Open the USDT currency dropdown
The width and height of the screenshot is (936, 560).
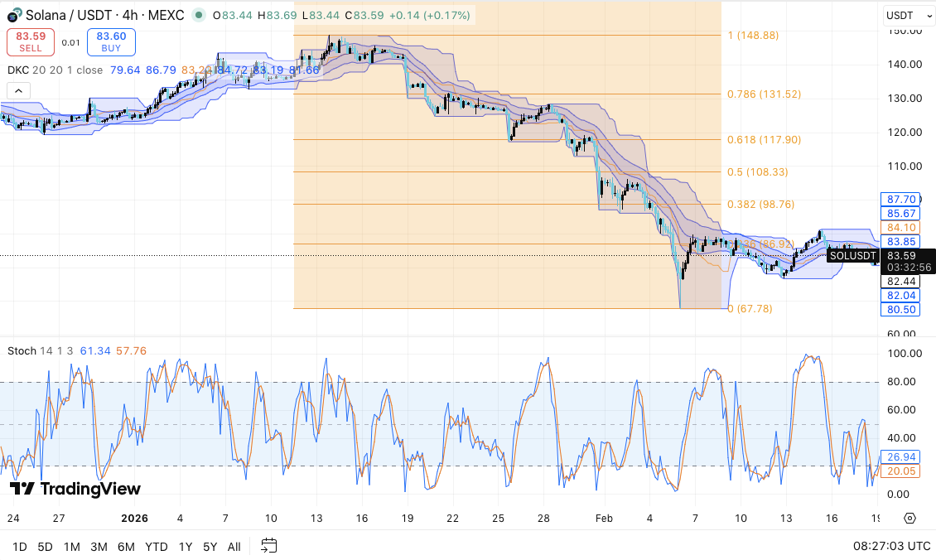(x=907, y=15)
